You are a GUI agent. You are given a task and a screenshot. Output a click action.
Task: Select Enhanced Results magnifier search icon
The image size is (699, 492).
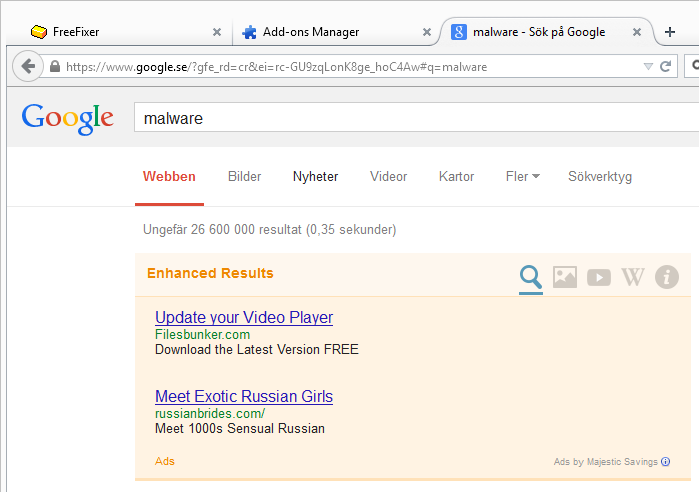click(530, 277)
